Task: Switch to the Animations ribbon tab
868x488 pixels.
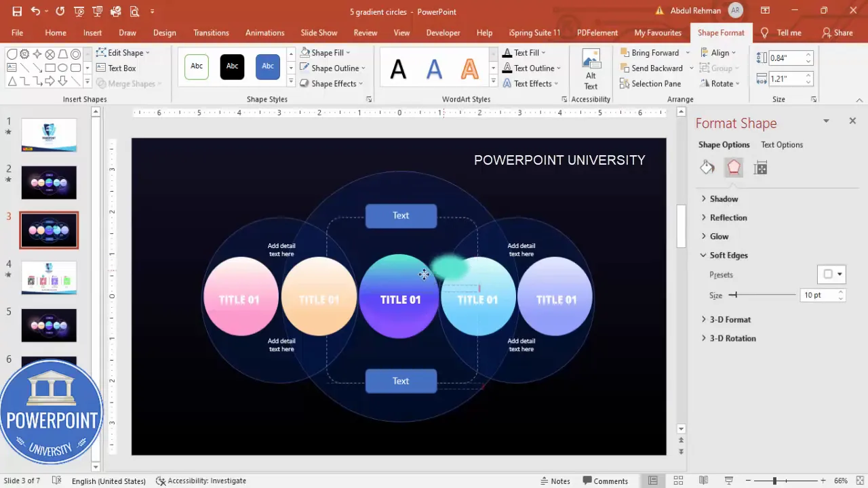Action: click(264, 33)
